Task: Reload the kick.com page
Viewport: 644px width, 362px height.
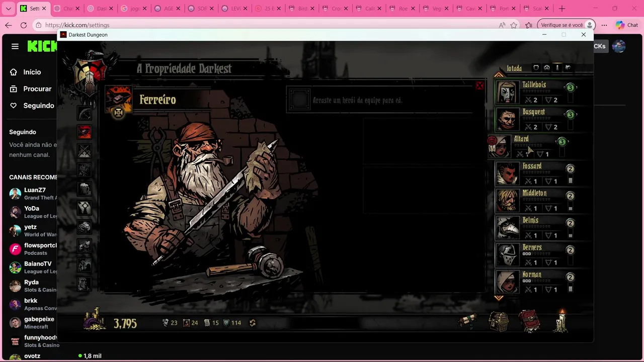Action: tap(24, 25)
